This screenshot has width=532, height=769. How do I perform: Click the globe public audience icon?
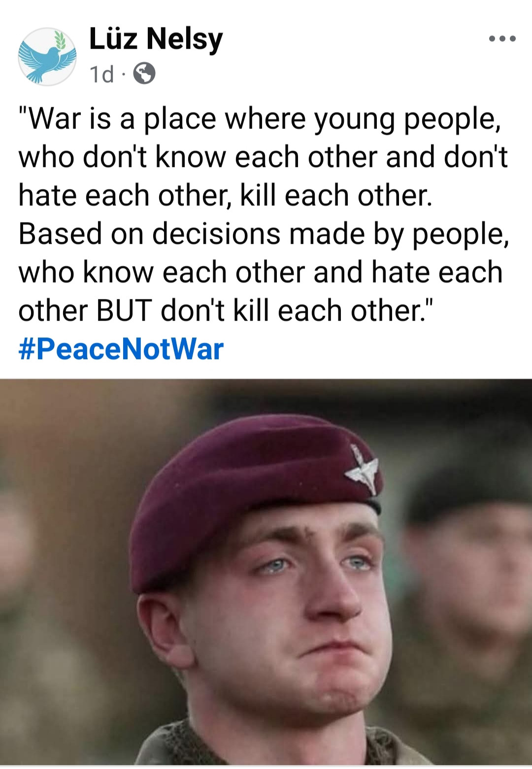coord(144,74)
